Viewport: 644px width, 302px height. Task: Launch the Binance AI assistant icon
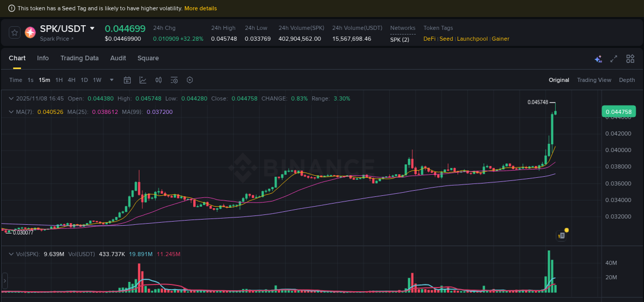point(598,59)
